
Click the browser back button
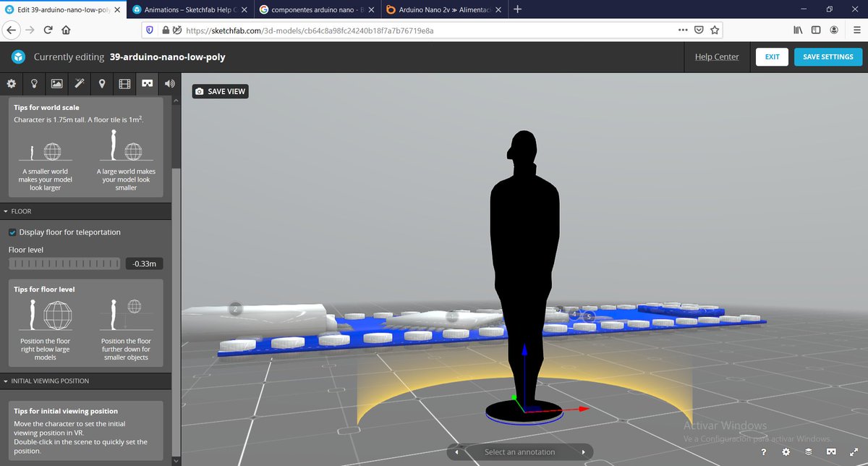click(11, 30)
